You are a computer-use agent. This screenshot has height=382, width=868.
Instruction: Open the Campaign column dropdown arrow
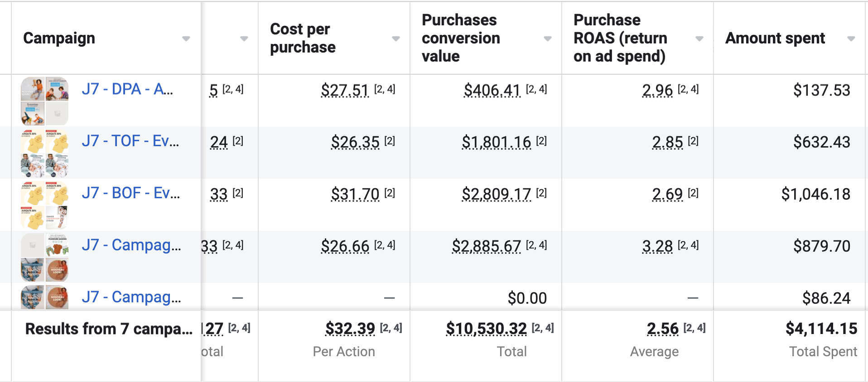tap(186, 38)
